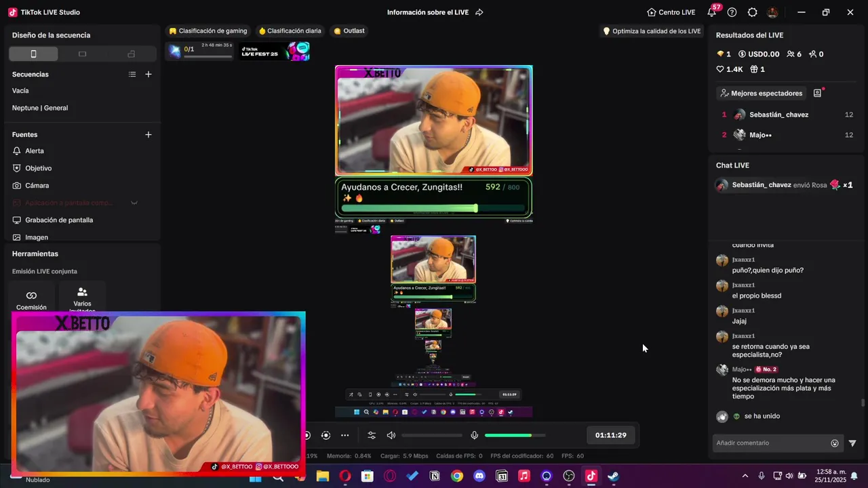The image size is (868, 488).
Task: Open Apple Music from the taskbar
Action: click(524, 476)
